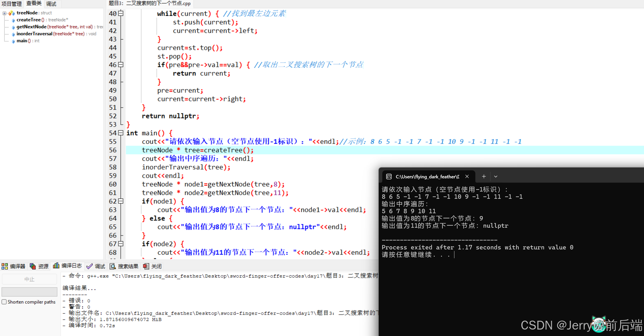Add a new terminal tab with plus button
644x336 pixels.
coord(484,177)
